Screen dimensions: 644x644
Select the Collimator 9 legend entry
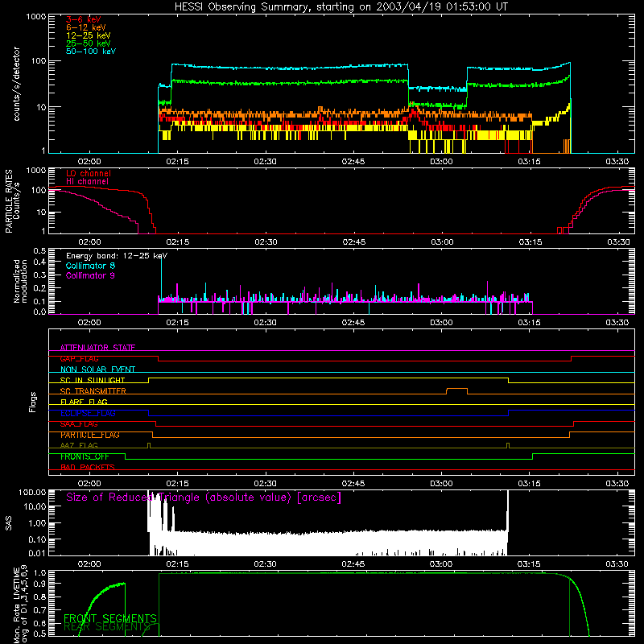tap(90, 275)
